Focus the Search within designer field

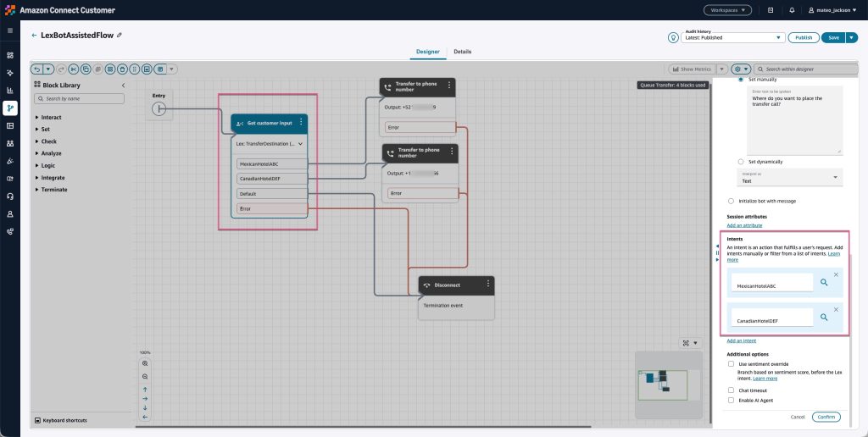coord(805,69)
